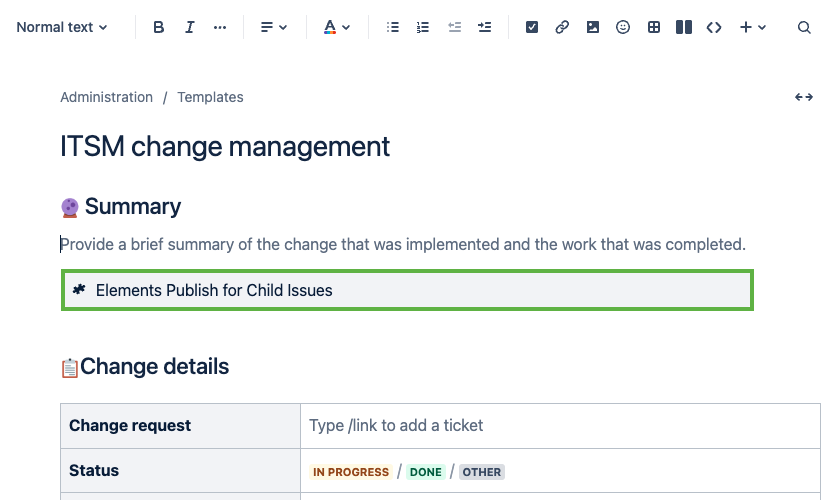Screen dimensions: 839x500
Task: Select the Elements Publish for Child Issues macro
Action: pyautogui.click(x=407, y=291)
